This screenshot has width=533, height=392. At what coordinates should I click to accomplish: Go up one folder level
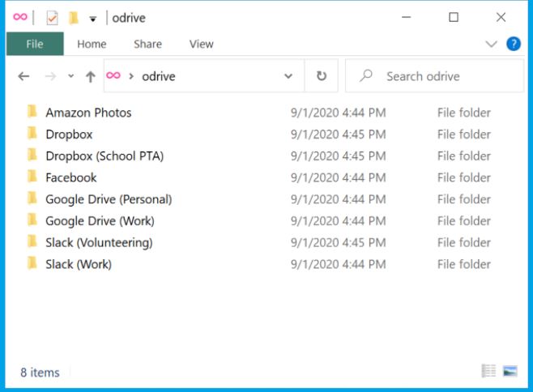91,76
